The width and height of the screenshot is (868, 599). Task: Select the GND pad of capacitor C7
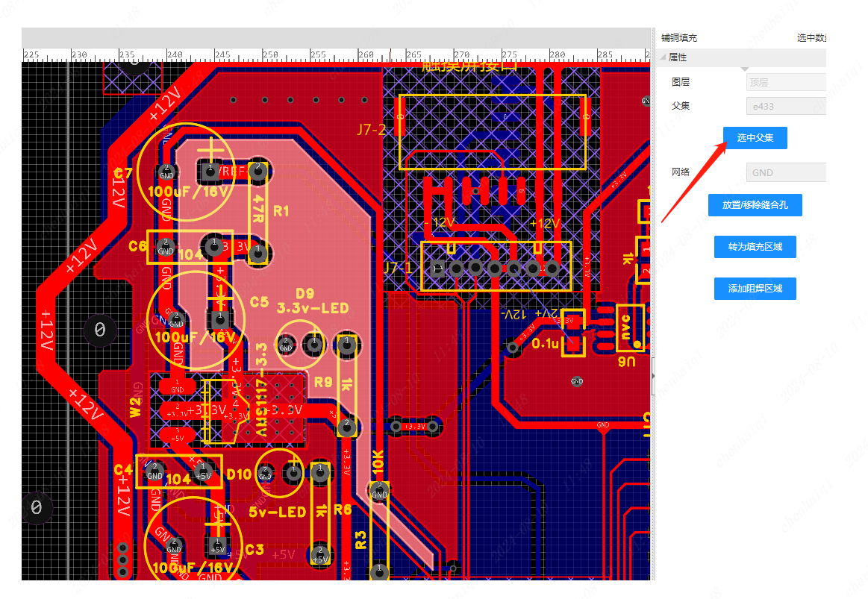pos(166,172)
